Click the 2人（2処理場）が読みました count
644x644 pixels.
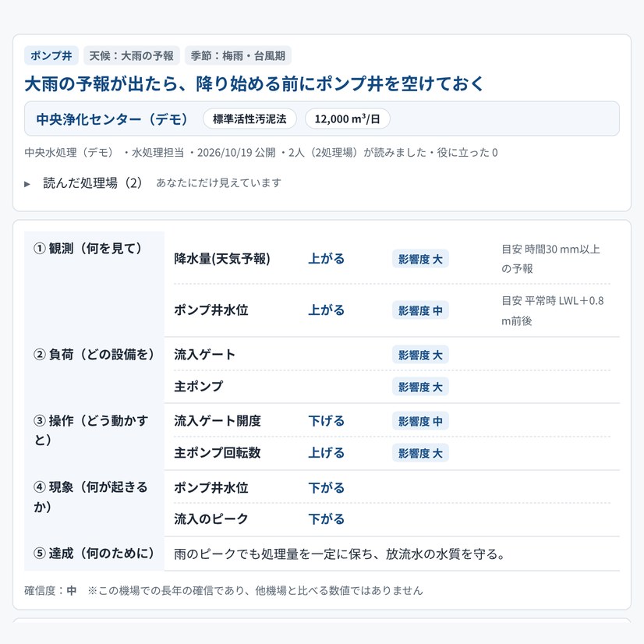tap(357, 153)
